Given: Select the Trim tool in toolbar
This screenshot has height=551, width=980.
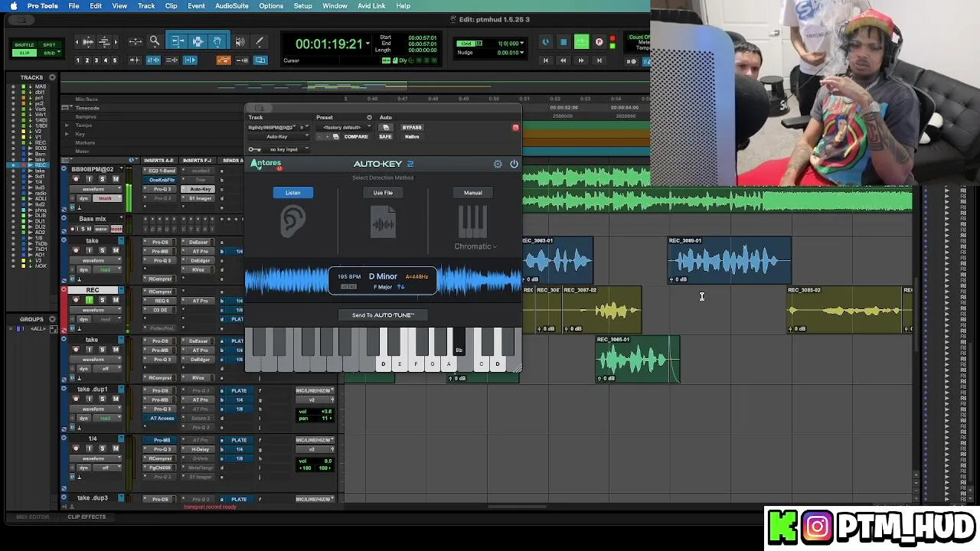Looking at the screenshot, I should tap(178, 42).
